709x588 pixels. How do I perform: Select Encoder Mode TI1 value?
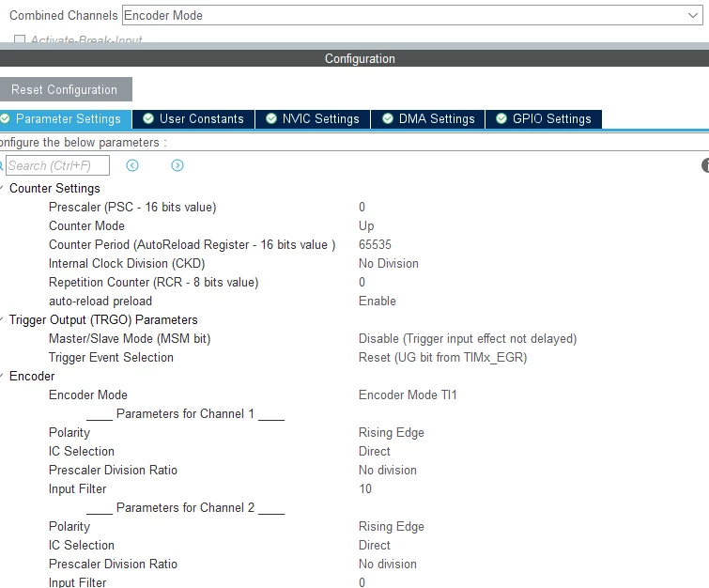(408, 395)
